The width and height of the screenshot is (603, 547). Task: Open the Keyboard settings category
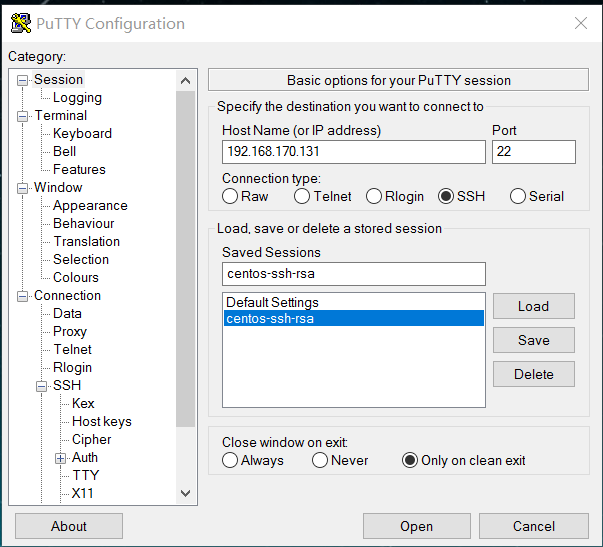[82, 133]
